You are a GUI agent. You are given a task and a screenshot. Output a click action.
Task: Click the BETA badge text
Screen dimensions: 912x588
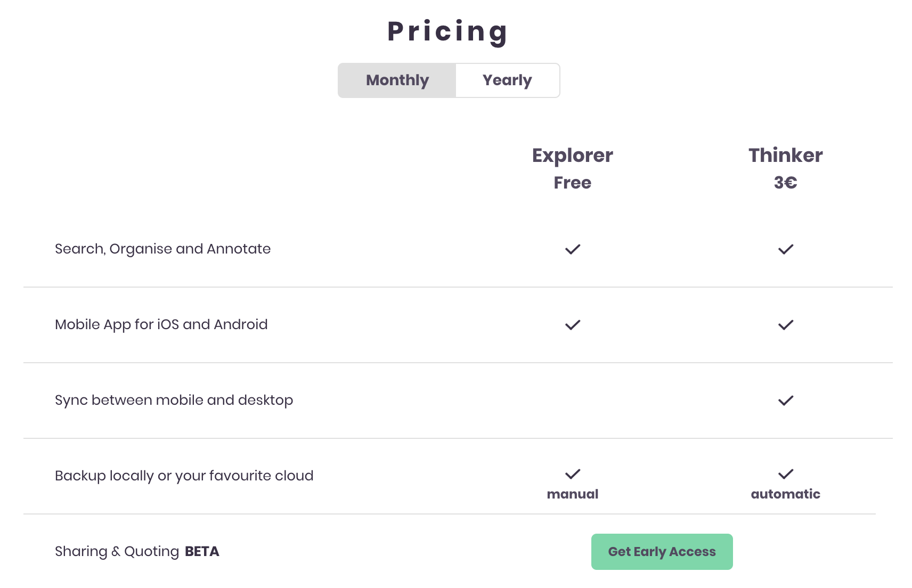pyautogui.click(x=202, y=551)
